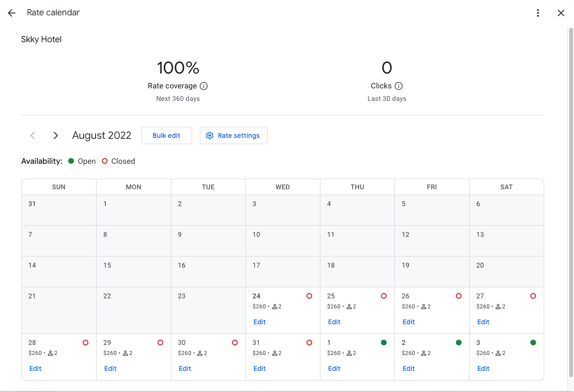
Task: Click the closed availability marker on August 24
Action: (x=309, y=296)
